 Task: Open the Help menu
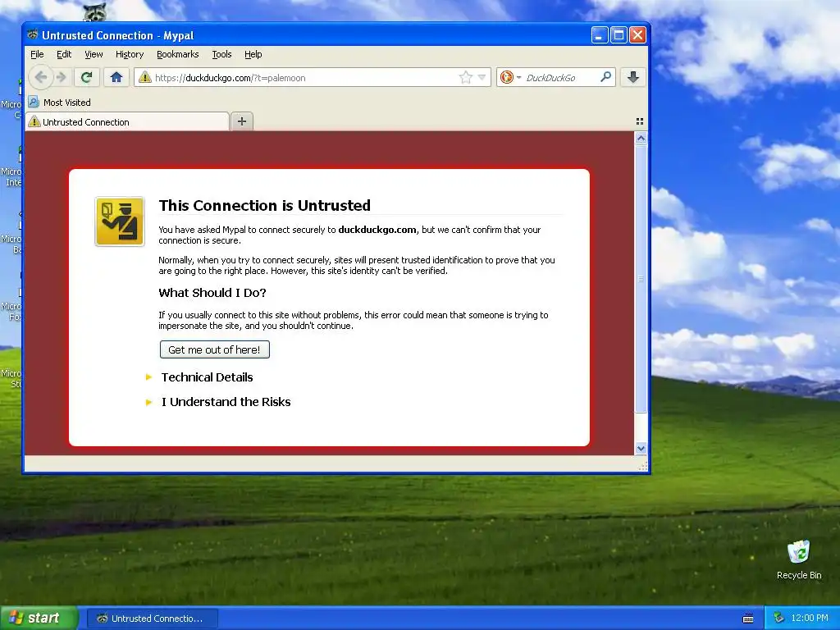(x=253, y=54)
